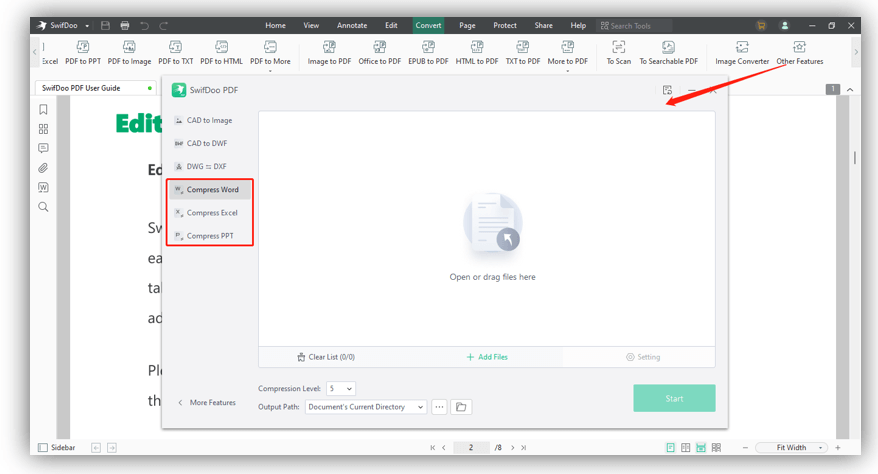Redo the last action

click(164, 26)
